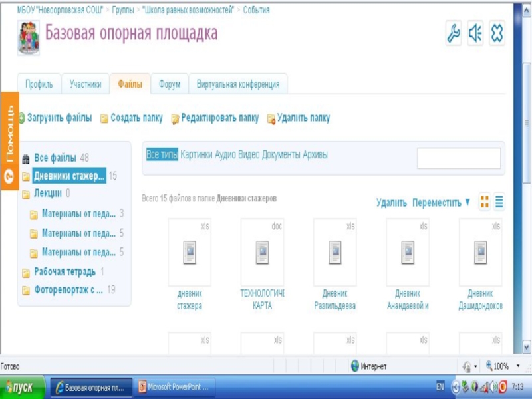Screen dimensions: 532x399
Task: Click the Создать папку link
Action: [x=136, y=118]
